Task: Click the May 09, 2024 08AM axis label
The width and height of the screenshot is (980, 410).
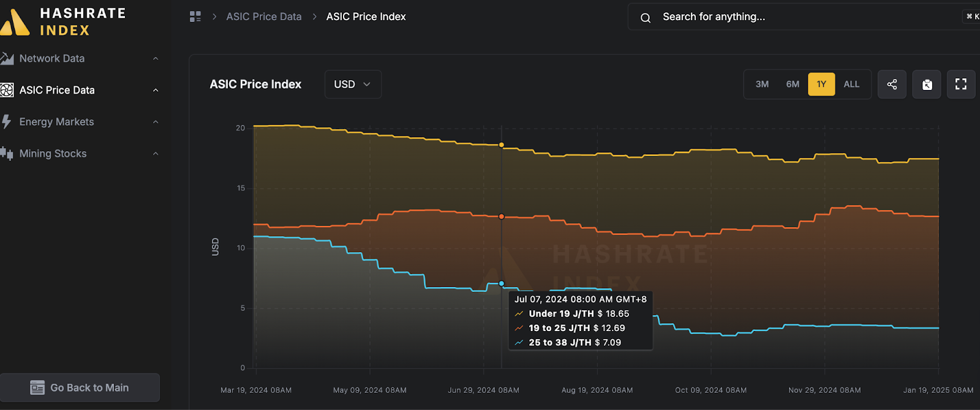Action: pos(370,390)
